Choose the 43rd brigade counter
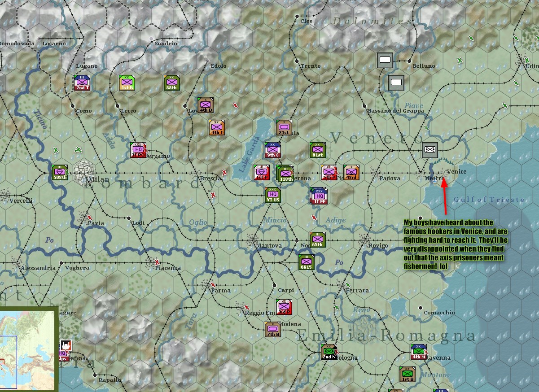Image resolution: width=539 pixels, height=392 pixels. [351, 173]
